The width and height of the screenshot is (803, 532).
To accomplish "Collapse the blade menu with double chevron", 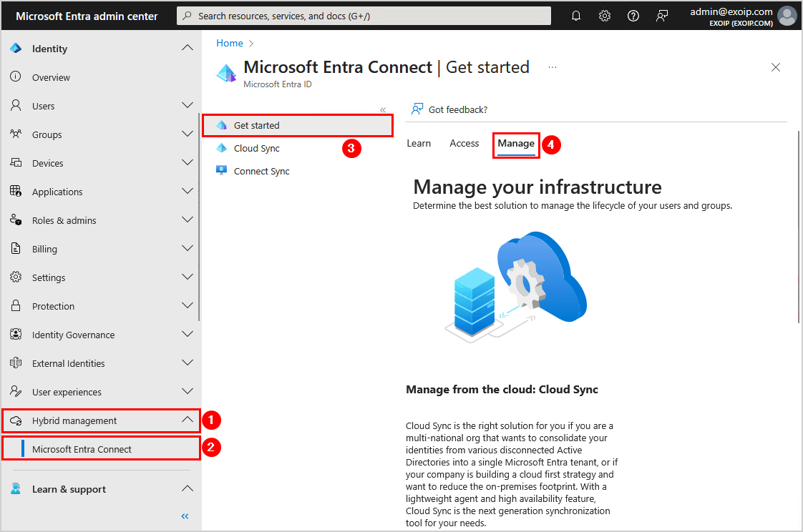I will click(383, 110).
